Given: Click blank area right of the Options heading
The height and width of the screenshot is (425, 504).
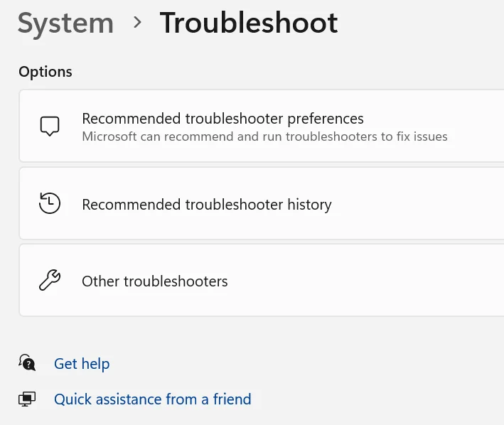Looking at the screenshot, I should pyautogui.click(x=284, y=72).
